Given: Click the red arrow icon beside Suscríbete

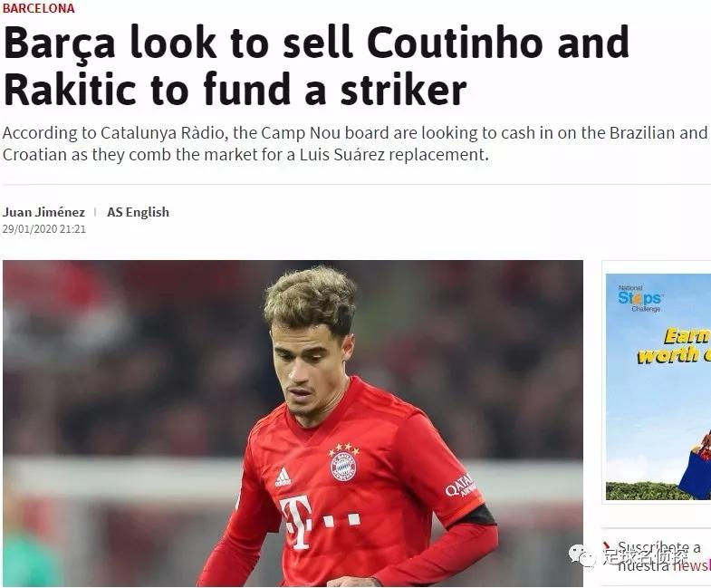Looking at the screenshot, I should tap(606, 546).
